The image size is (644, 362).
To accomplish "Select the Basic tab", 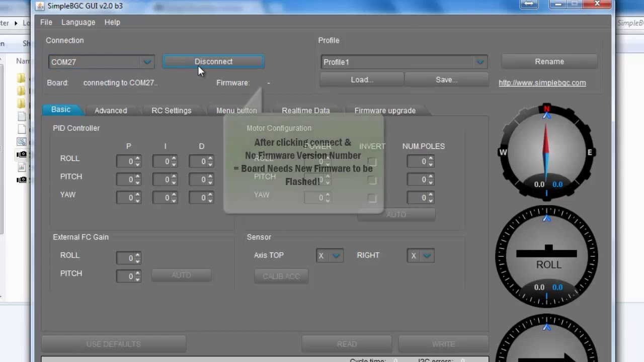I will click(x=61, y=110).
